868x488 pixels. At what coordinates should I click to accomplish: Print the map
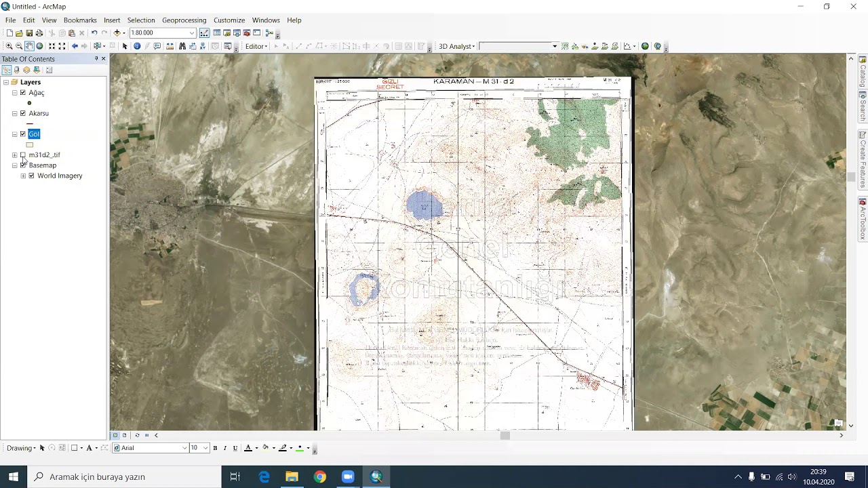(x=39, y=33)
